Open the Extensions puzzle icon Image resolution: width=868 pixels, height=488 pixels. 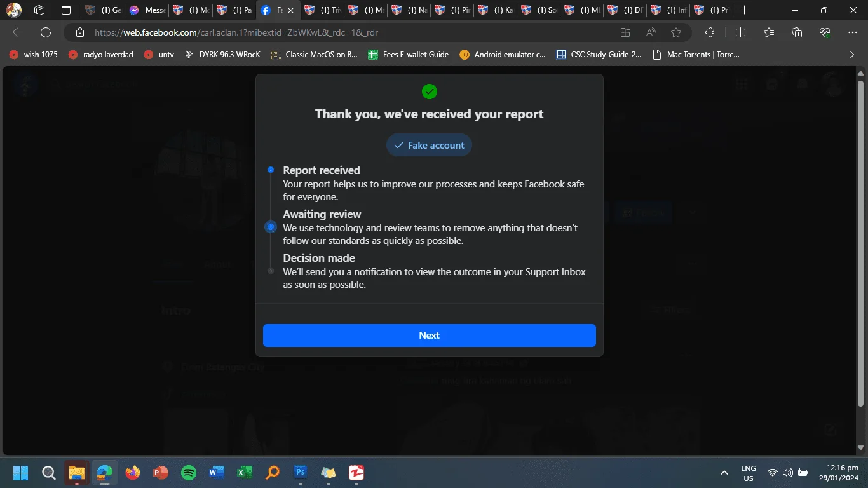(710, 32)
